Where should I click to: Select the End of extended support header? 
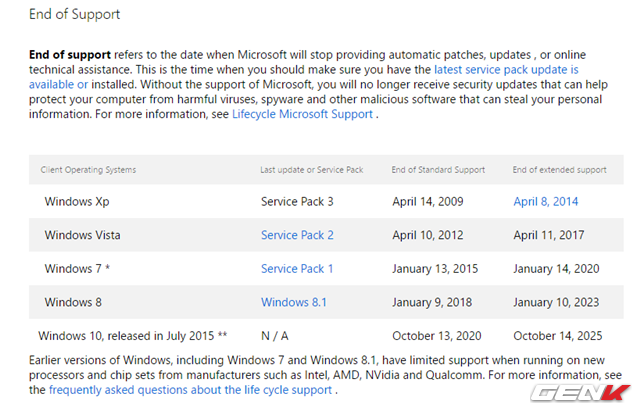560,170
